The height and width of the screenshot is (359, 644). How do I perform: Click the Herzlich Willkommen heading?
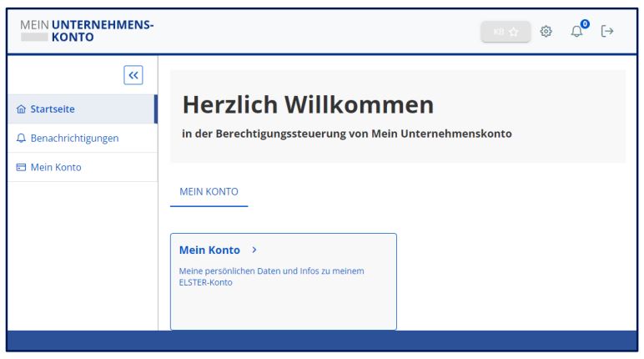pyautogui.click(x=308, y=104)
